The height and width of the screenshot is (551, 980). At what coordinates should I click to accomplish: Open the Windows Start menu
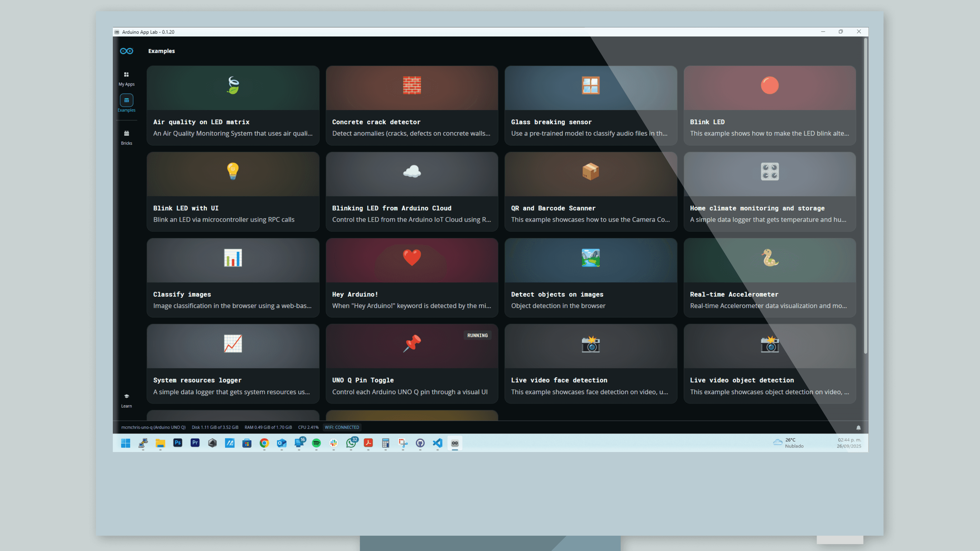125,443
